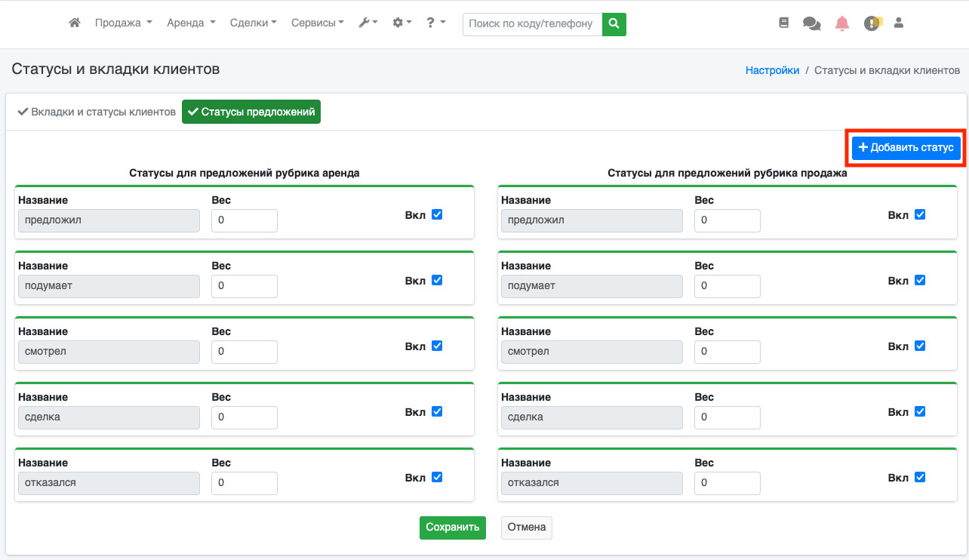Click the weight field for rental 'смотрел'
Image resolution: width=969 pixels, height=560 pixels.
pyautogui.click(x=244, y=352)
